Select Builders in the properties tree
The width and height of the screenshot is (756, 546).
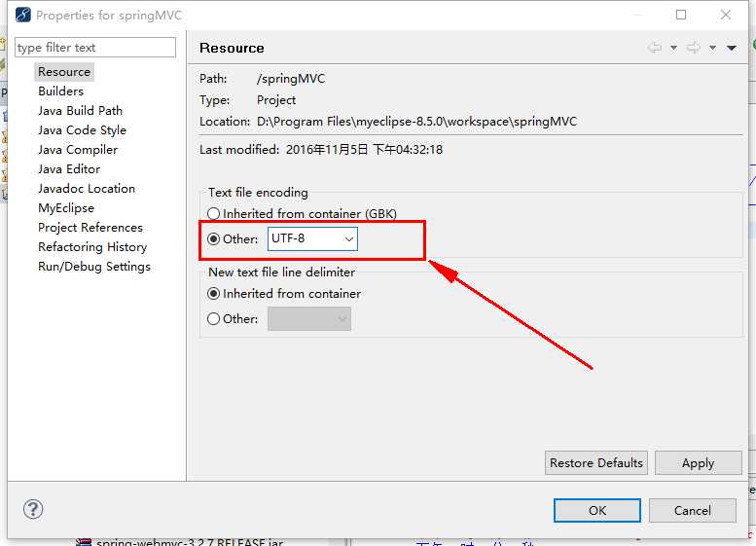60,91
